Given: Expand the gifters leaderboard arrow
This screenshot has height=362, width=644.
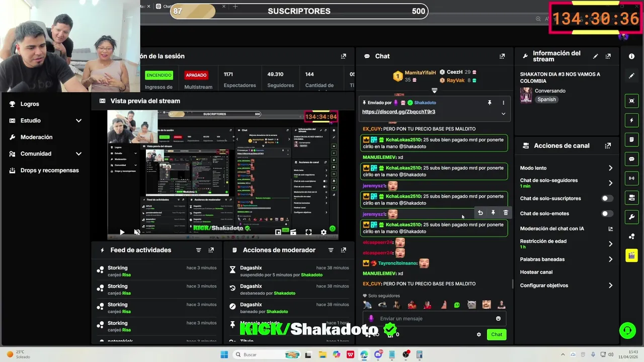Looking at the screenshot, I should tap(434, 90).
